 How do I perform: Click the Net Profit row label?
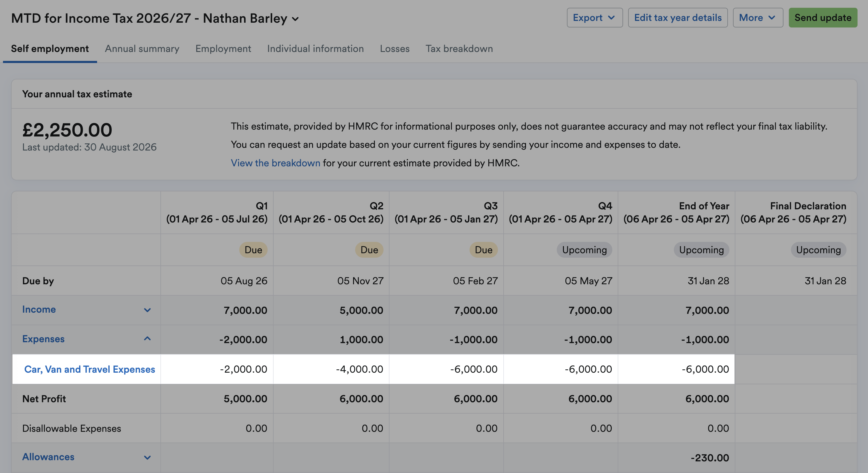(44, 399)
